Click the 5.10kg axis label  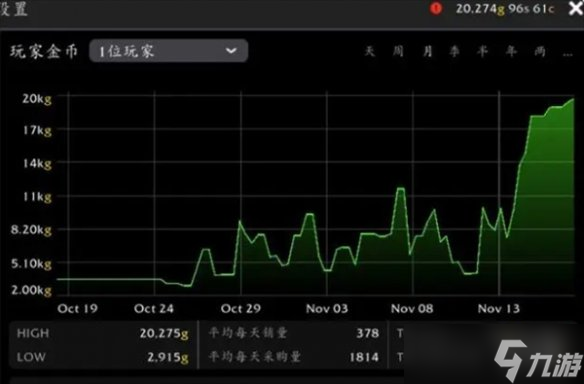[31, 264]
